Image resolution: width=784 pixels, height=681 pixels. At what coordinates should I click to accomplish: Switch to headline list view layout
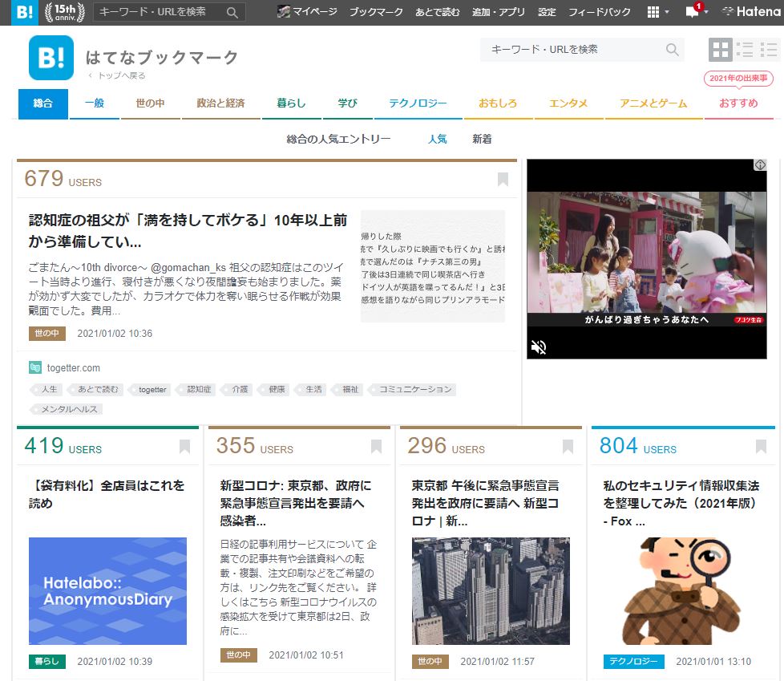[769, 50]
